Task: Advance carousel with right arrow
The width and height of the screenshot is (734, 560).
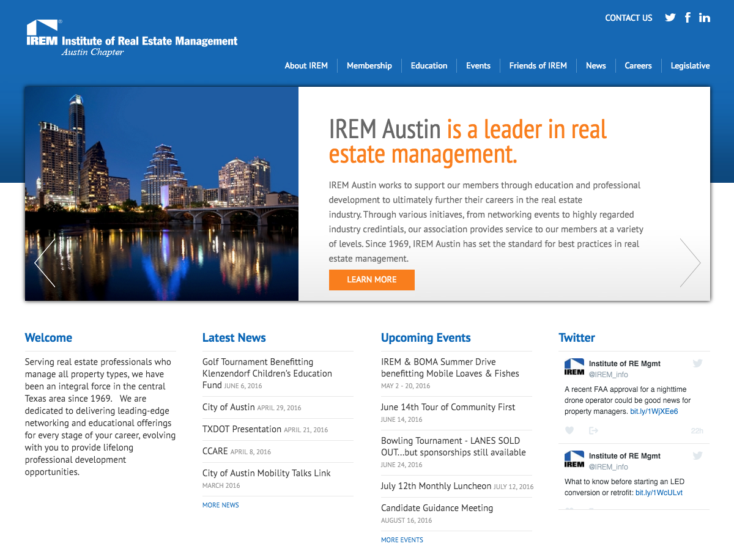Action: (690, 263)
